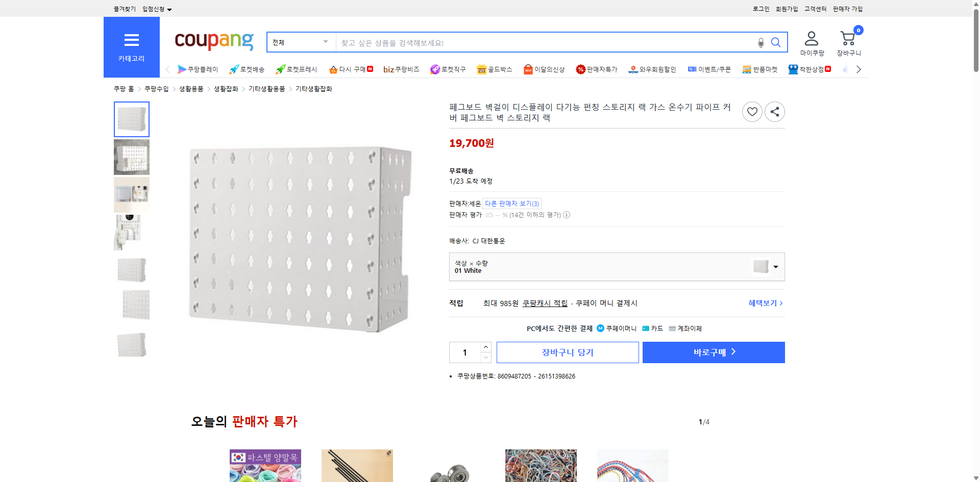The width and height of the screenshot is (980, 482).
Task: Click the 바로구매 purchase button
Action: [x=713, y=352]
